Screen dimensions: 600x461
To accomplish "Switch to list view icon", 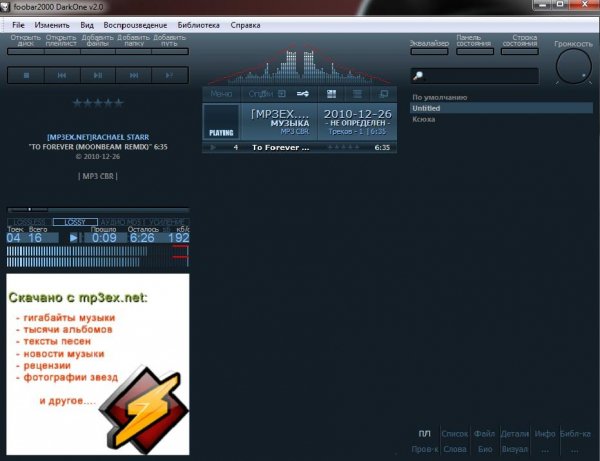I will (x=357, y=94).
